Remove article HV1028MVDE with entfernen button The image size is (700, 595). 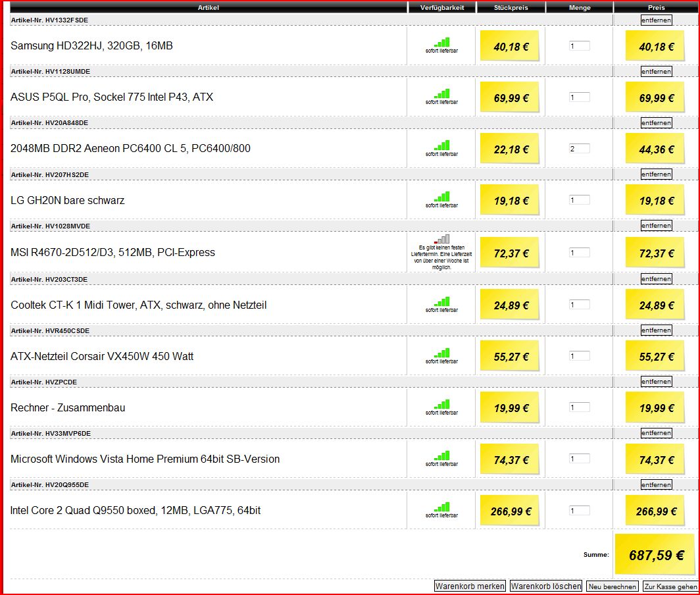[657, 226]
